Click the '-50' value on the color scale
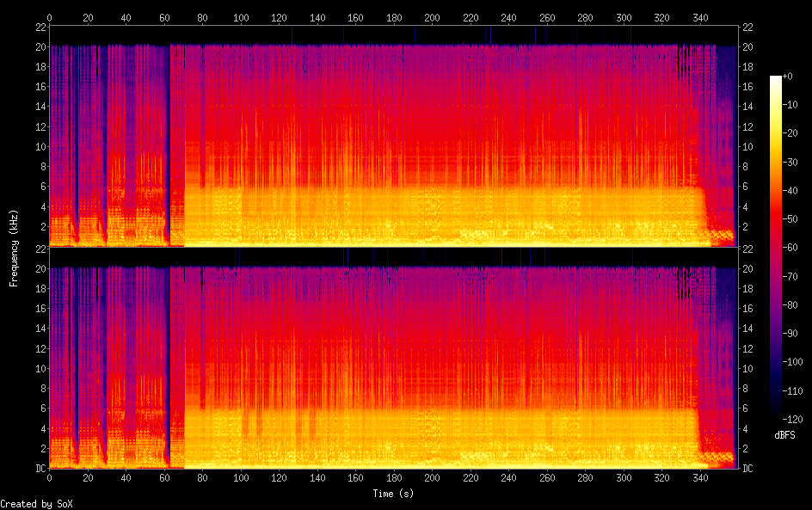The width and height of the screenshot is (812, 510). 790,219
